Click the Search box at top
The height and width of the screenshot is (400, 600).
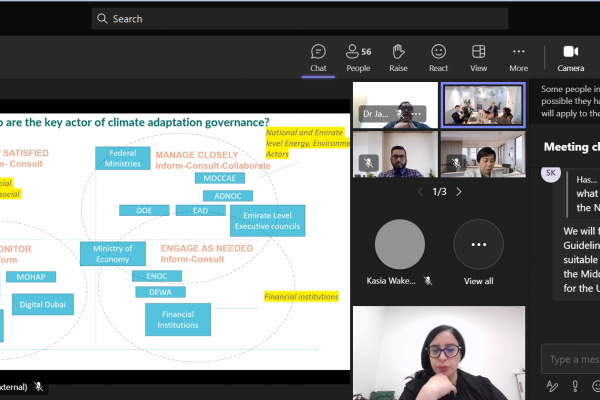(300, 18)
